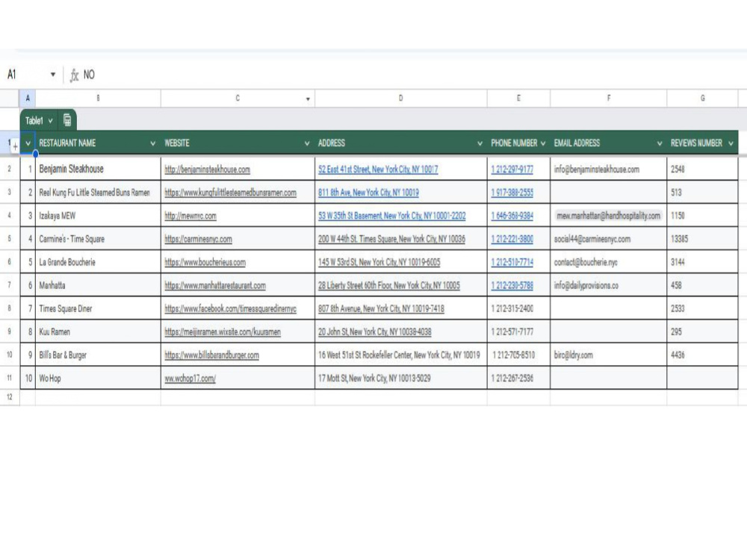Select row 5 header
The image size is (747, 560).
click(x=10, y=239)
